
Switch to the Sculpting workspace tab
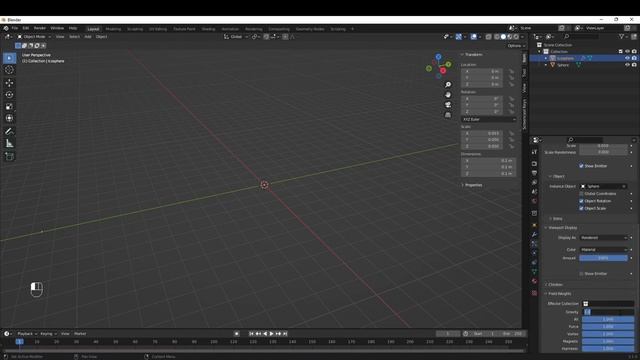(x=135, y=29)
